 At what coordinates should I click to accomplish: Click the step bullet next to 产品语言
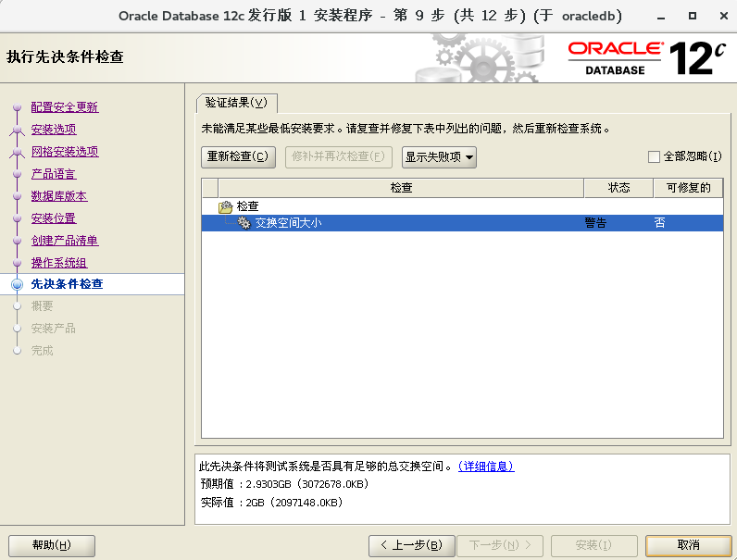pos(18,174)
